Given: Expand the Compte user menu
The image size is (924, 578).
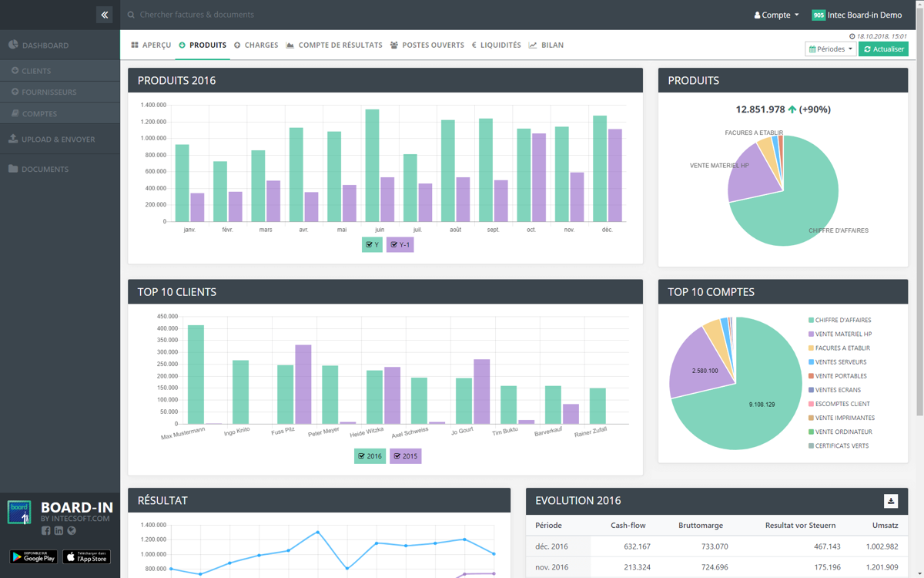Looking at the screenshot, I should [776, 15].
